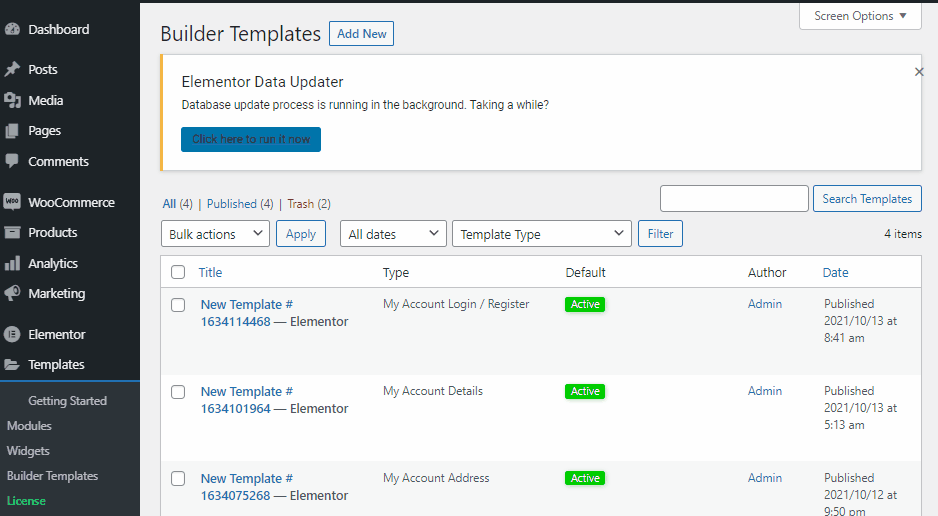
Task: Open Pages from the sidebar
Action: pos(44,130)
